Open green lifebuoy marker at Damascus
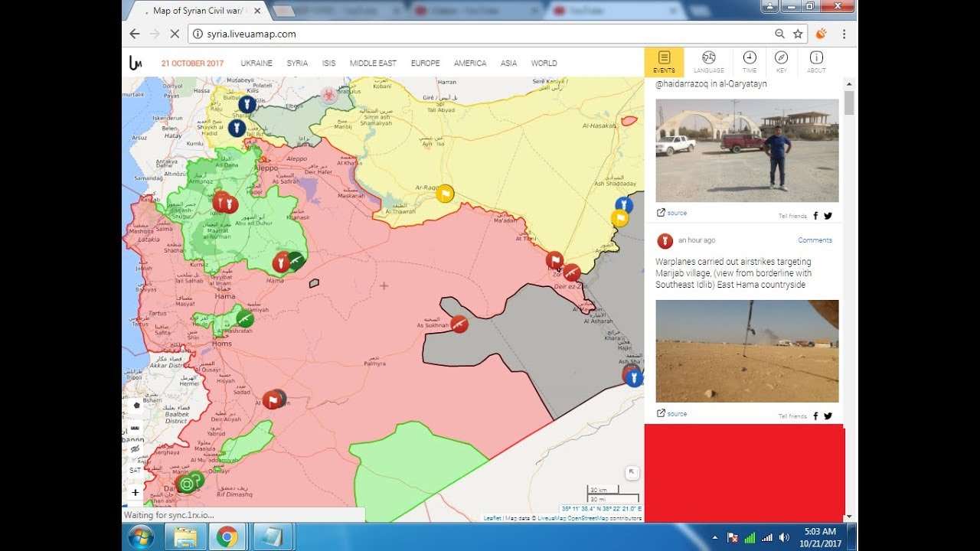 (185, 484)
